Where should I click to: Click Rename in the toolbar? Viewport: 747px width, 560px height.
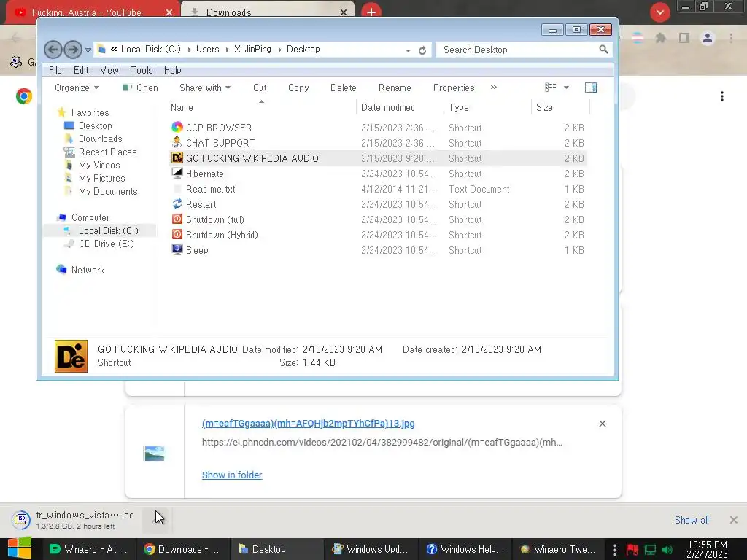click(395, 87)
